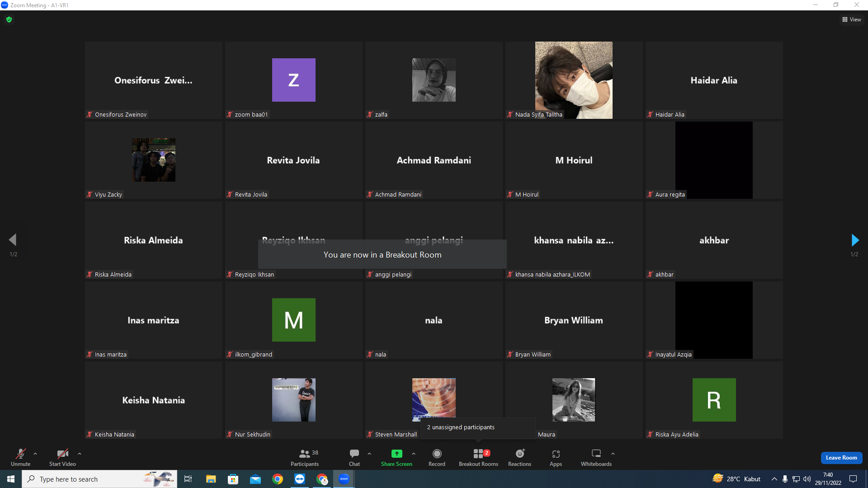868x488 pixels.
Task: Click the ilkom_gibrand M avatar
Action: coord(294,320)
